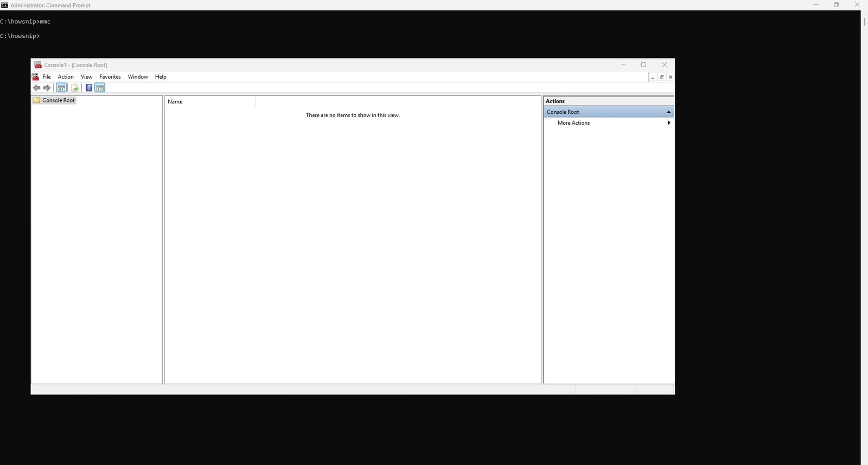This screenshot has width=868, height=465.
Task: Click More Actions in the Actions pane
Action: (x=573, y=123)
